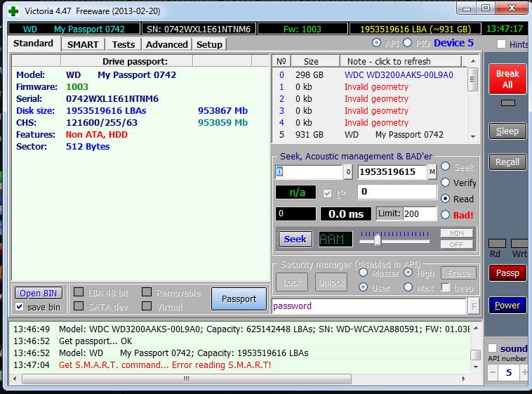Click the F button beside password field
The height and width of the screenshot is (394, 532).
(474, 306)
